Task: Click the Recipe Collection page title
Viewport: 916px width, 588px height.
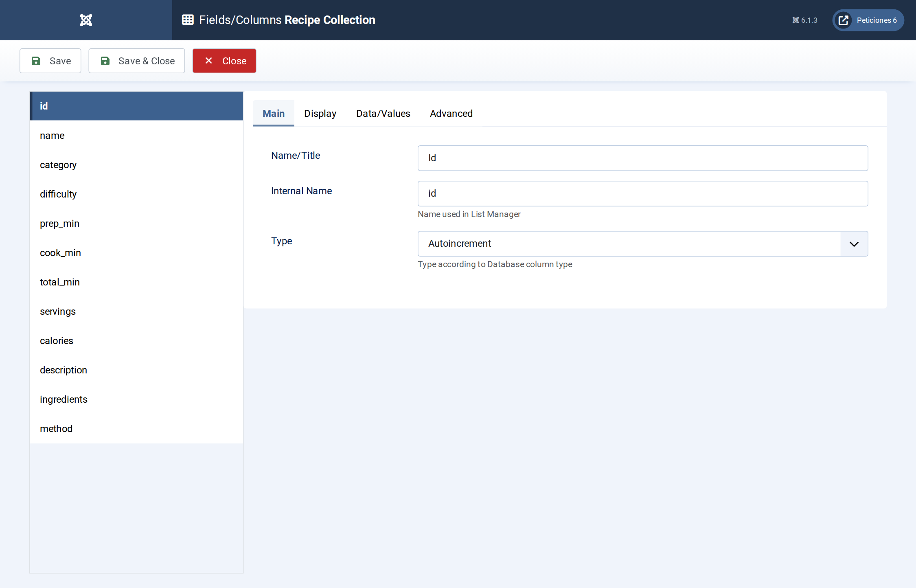Action: click(x=330, y=20)
